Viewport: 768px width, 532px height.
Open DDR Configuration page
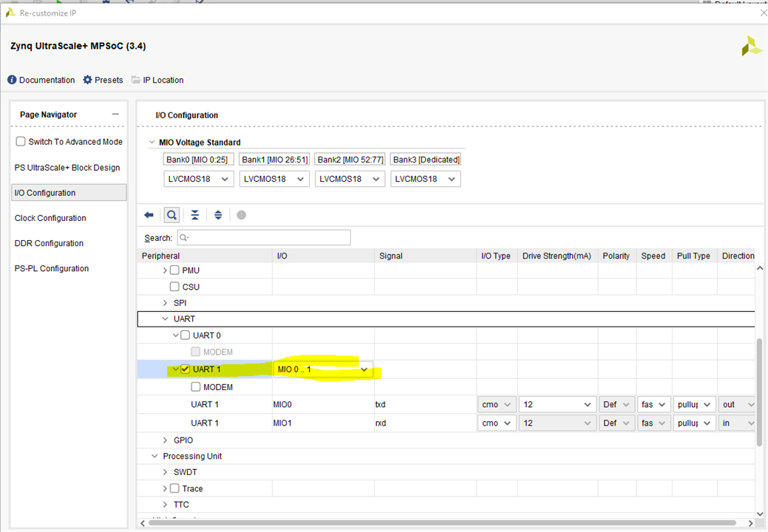point(49,243)
